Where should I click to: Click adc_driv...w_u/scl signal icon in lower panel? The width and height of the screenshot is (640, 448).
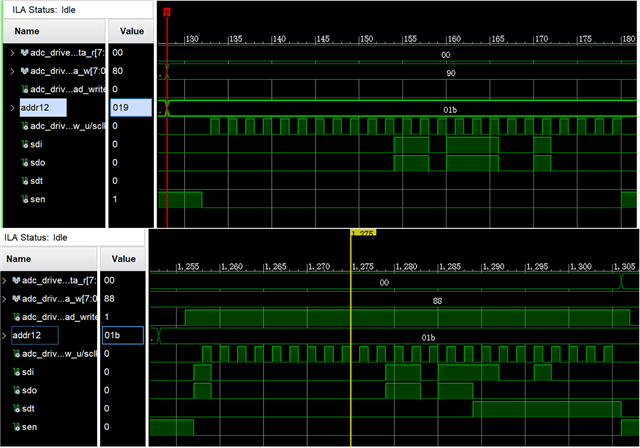tap(17, 354)
